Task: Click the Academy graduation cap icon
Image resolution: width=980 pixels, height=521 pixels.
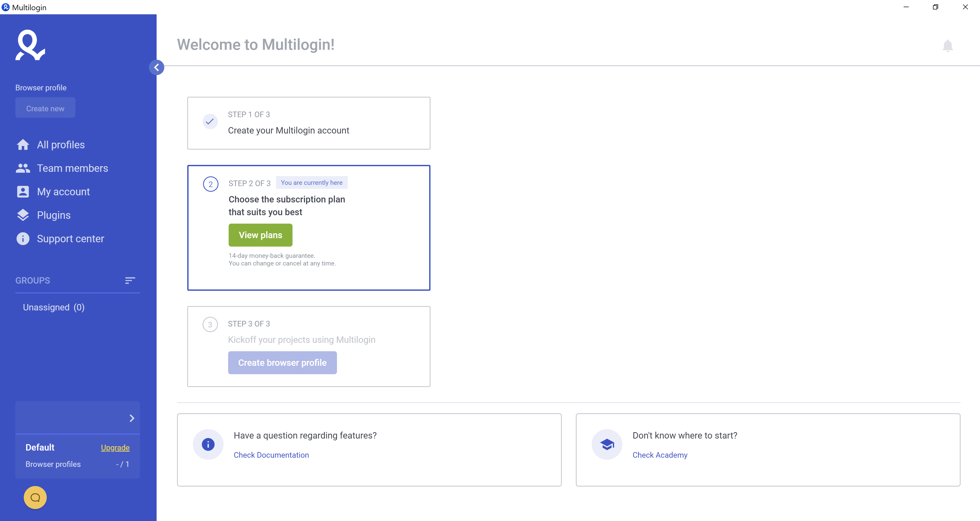Action: pos(607,444)
